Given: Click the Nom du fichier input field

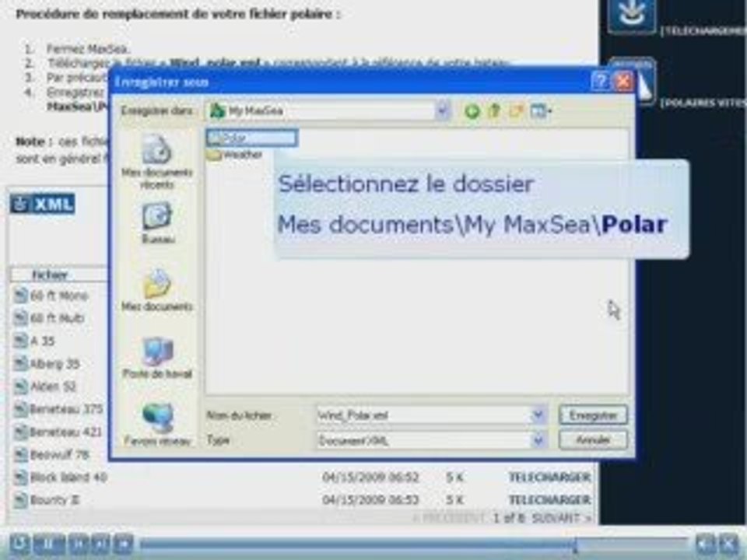Looking at the screenshot, I should click(x=424, y=415).
